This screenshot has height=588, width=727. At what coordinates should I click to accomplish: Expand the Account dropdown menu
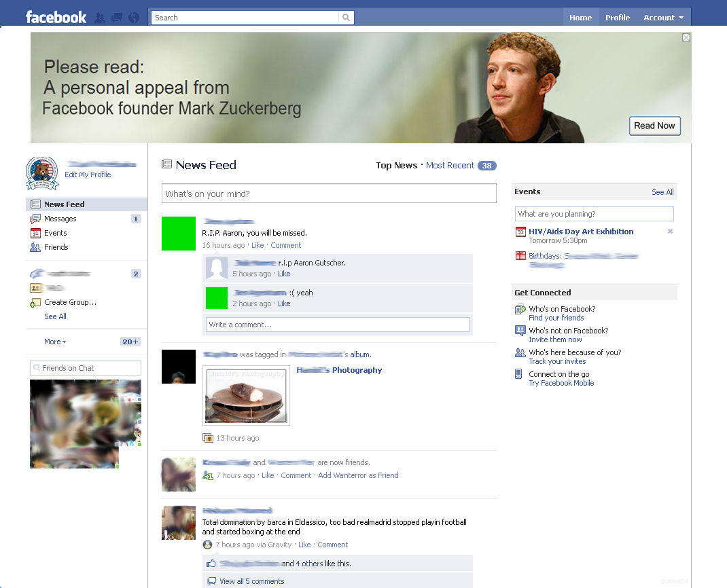coord(663,18)
